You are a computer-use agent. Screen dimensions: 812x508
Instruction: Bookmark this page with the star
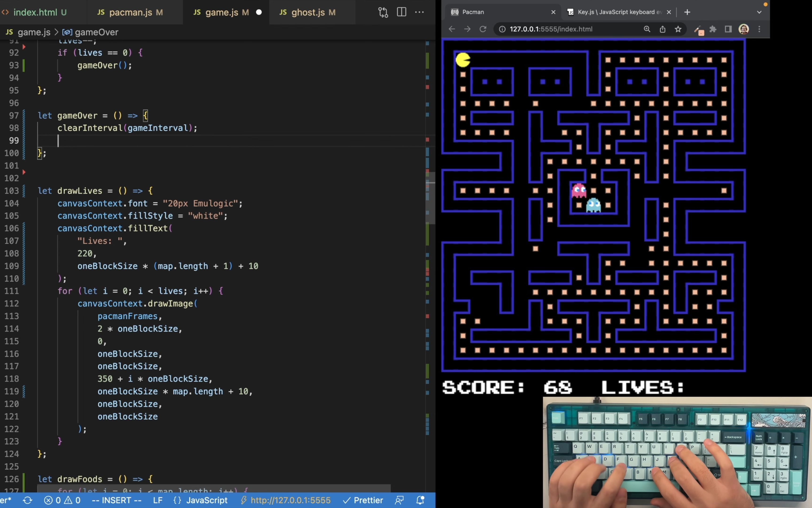pos(678,29)
